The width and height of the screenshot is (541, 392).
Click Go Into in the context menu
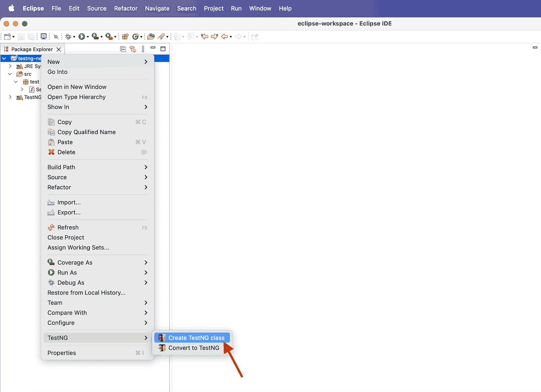57,72
